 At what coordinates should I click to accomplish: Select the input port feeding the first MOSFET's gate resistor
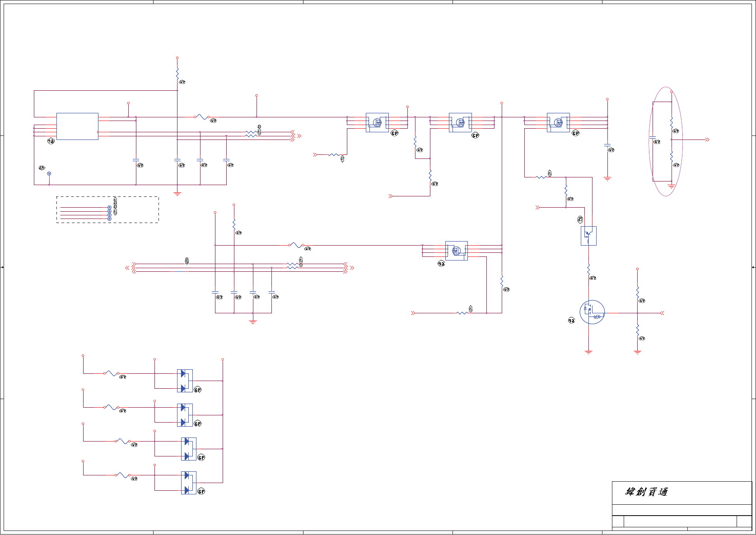[x=315, y=155]
